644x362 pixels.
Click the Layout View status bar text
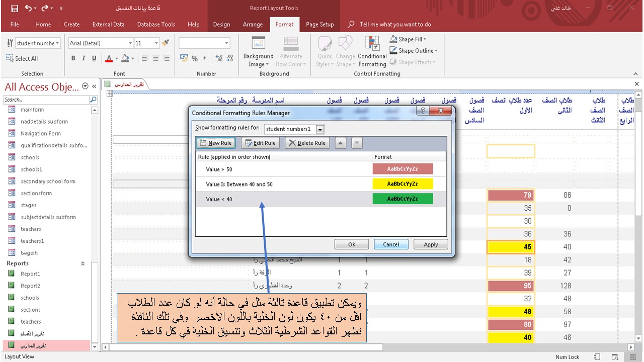click(20, 356)
